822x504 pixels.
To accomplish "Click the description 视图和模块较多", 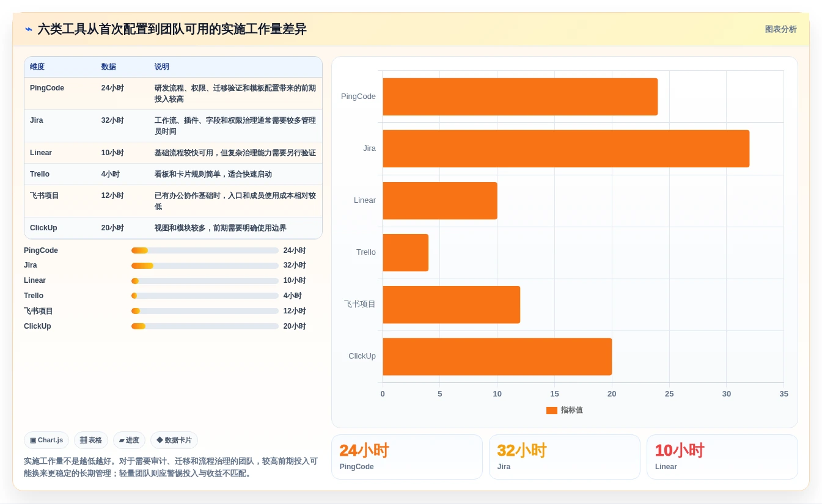I will [221, 228].
